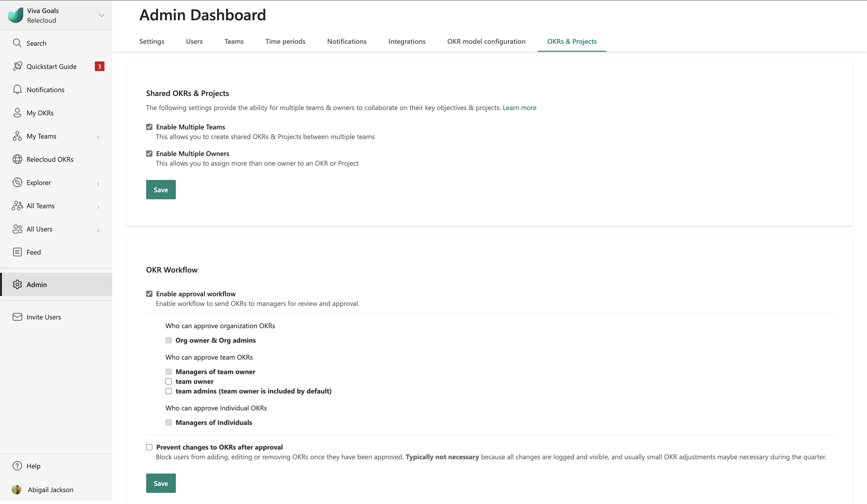
Task: Expand the All Users chevron
Action: pos(98,230)
